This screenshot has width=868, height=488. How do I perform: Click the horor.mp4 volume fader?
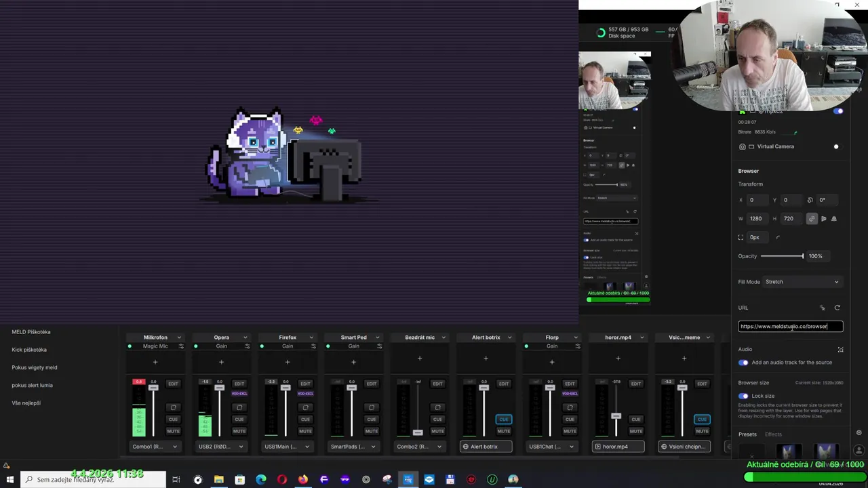tap(616, 416)
